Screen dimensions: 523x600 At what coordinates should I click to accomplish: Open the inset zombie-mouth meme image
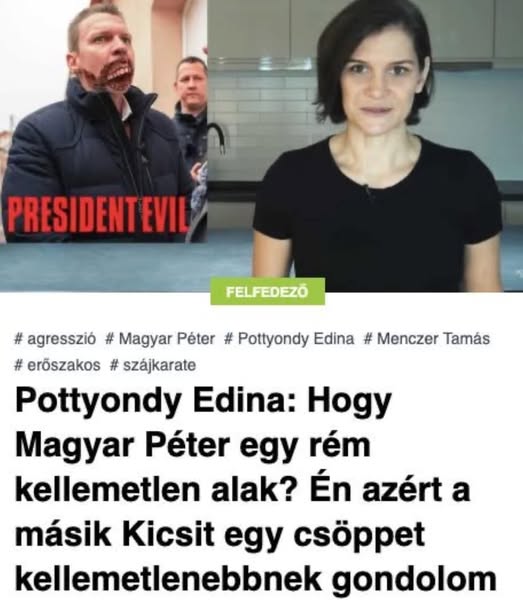click(104, 121)
